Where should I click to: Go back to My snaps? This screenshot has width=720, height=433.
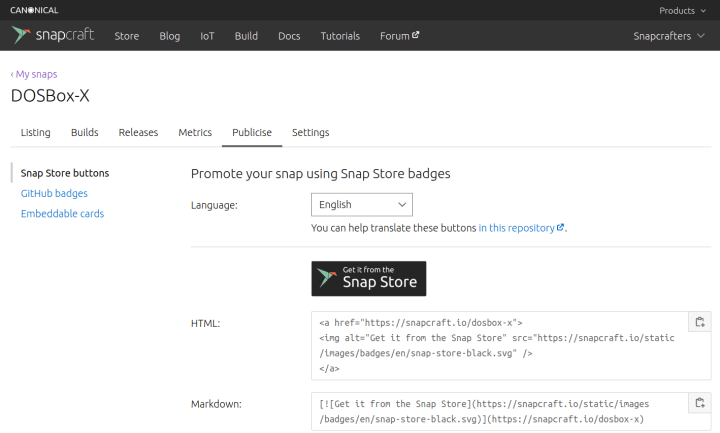[34, 74]
